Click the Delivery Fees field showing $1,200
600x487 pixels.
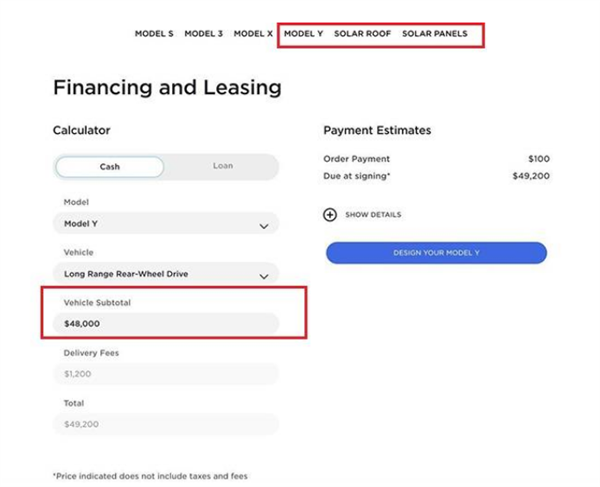click(166, 373)
